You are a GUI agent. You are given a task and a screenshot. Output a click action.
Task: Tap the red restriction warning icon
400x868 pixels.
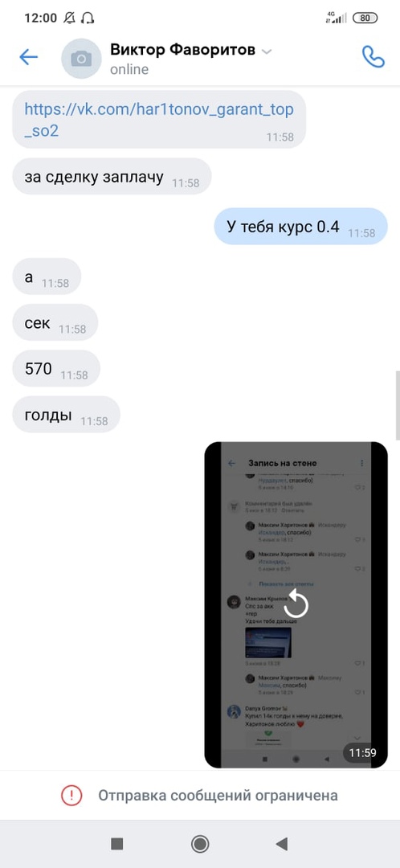tap(71, 796)
